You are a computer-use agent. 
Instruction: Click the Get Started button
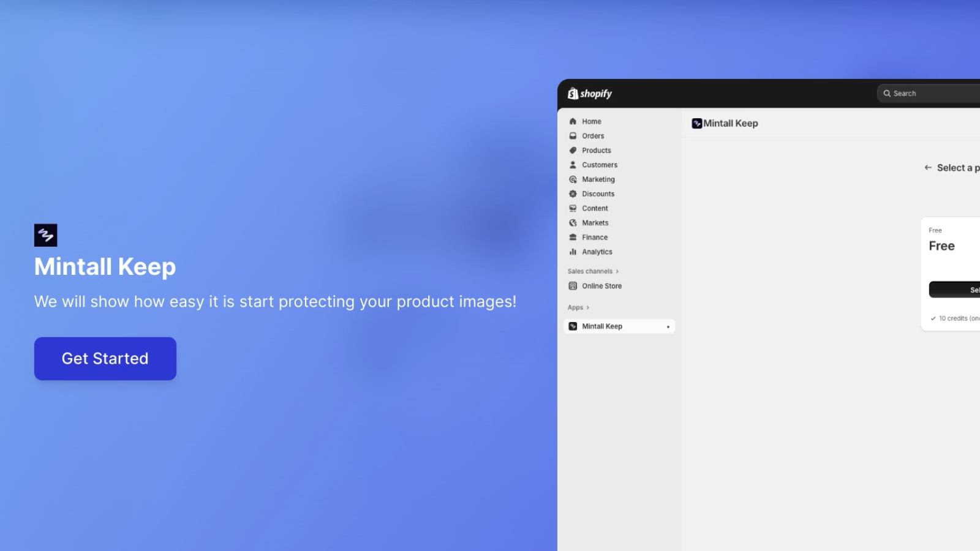coord(105,358)
